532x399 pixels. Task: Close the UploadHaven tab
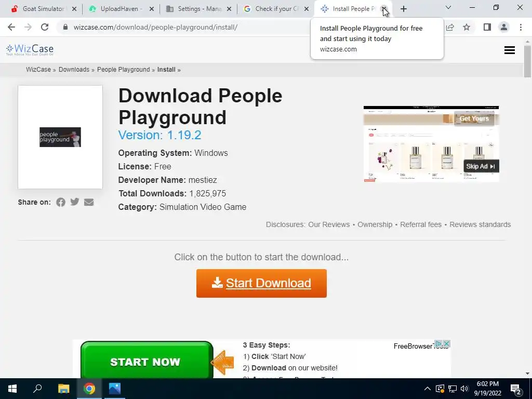point(152,9)
